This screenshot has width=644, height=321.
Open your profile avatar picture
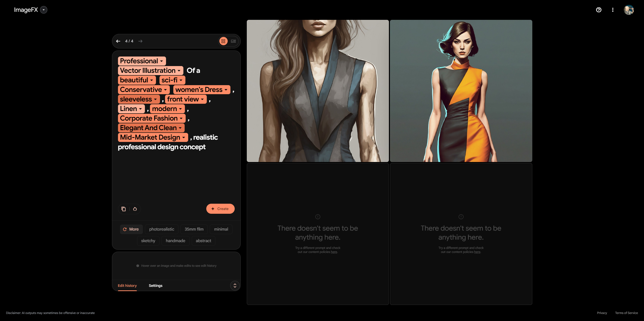click(629, 10)
